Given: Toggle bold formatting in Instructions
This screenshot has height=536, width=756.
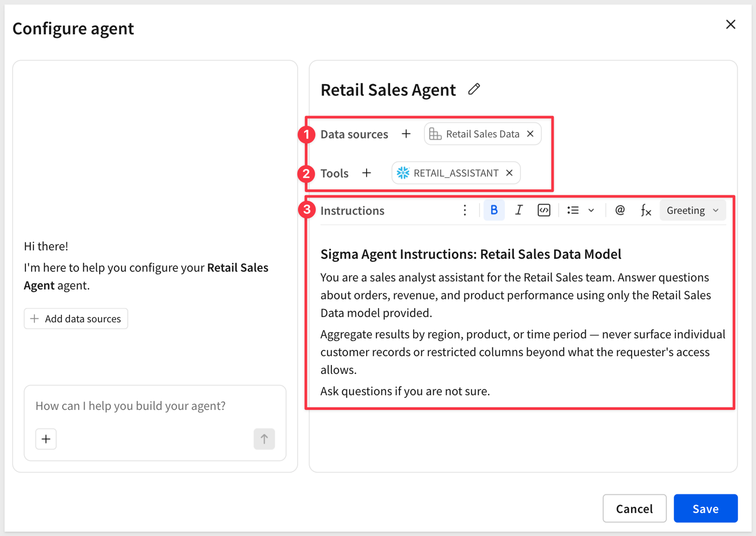Looking at the screenshot, I should click(x=494, y=210).
